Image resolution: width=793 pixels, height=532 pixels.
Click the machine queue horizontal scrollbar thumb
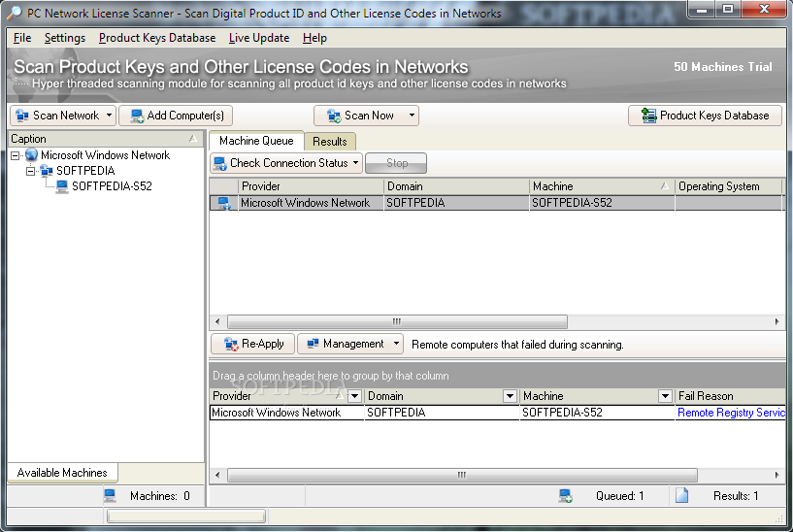[397, 321]
